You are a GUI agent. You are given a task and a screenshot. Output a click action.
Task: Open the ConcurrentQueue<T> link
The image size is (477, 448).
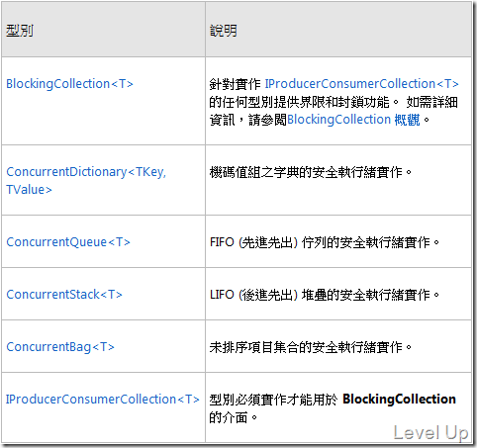click(68, 242)
